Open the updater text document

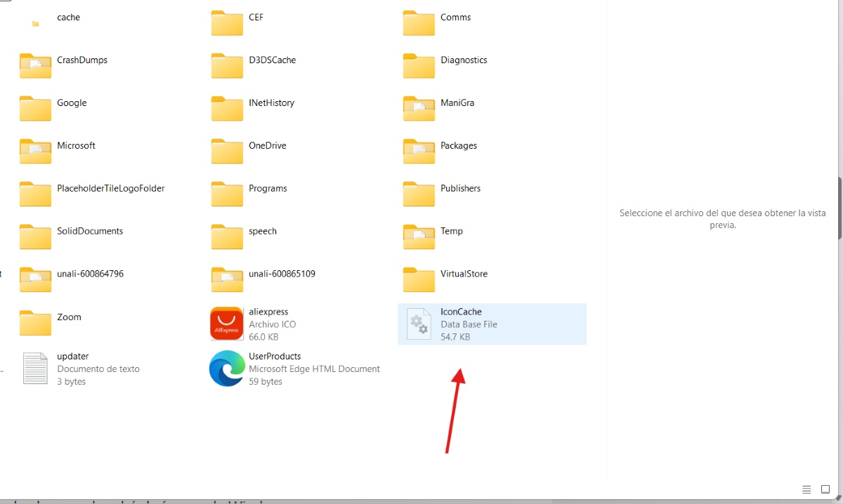(72, 369)
